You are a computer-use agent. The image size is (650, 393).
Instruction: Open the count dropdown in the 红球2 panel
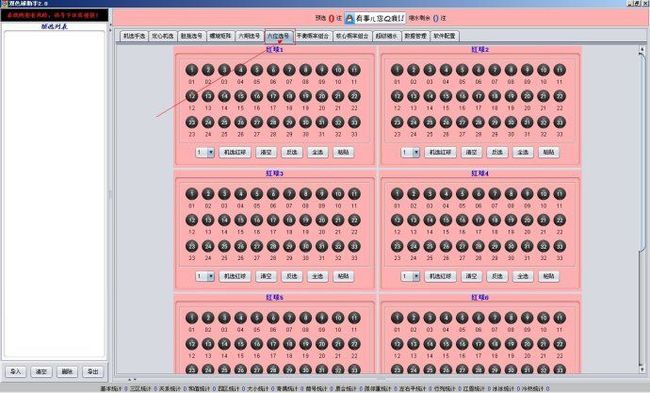(x=410, y=152)
